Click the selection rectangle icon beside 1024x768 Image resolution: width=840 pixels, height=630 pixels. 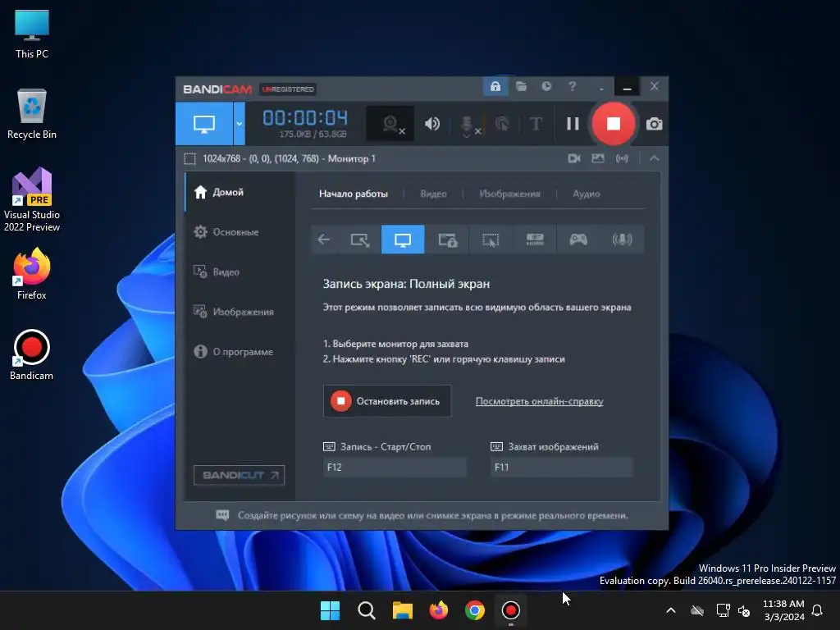189,158
